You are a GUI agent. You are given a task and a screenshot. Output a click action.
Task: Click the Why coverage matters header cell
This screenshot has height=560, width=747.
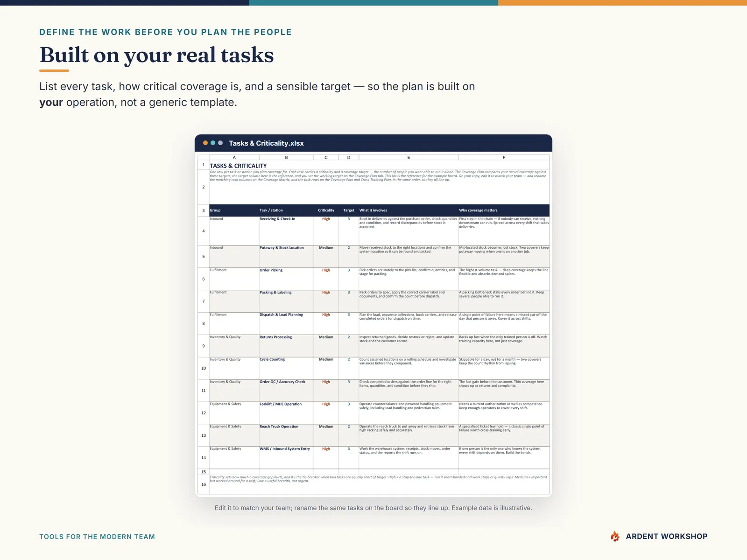tap(504, 210)
